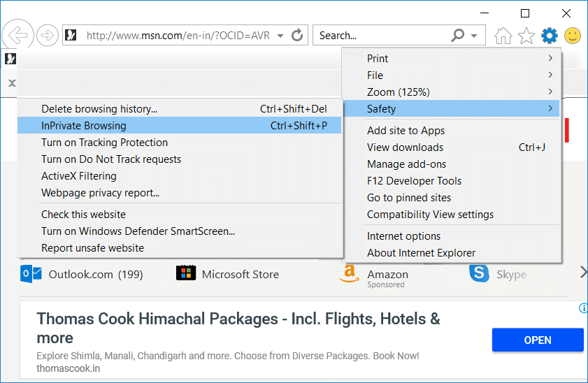Turn on Tracking Protection
The height and width of the screenshot is (383, 588).
click(x=104, y=143)
